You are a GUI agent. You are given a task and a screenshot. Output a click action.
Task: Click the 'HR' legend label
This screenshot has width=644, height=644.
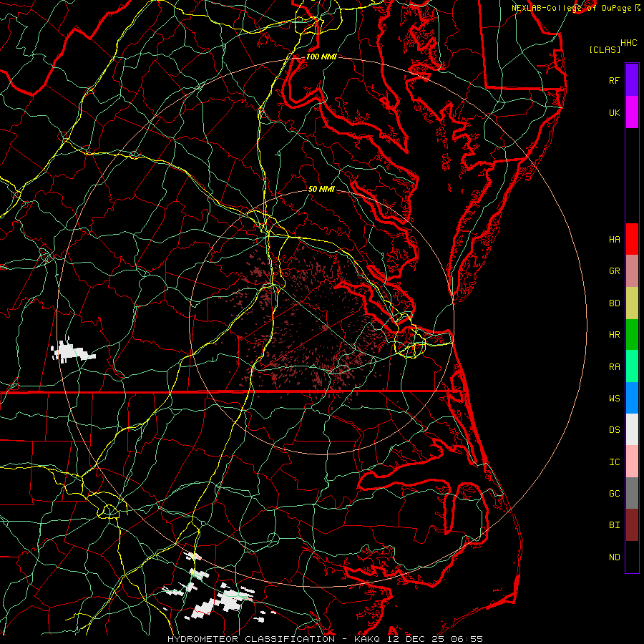pos(614,335)
